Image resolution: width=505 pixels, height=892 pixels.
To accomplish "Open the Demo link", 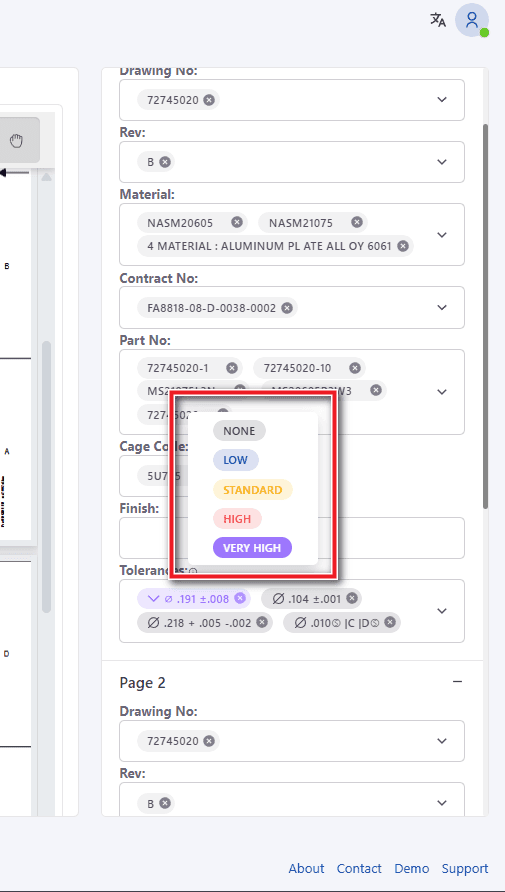I will (x=412, y=869).
